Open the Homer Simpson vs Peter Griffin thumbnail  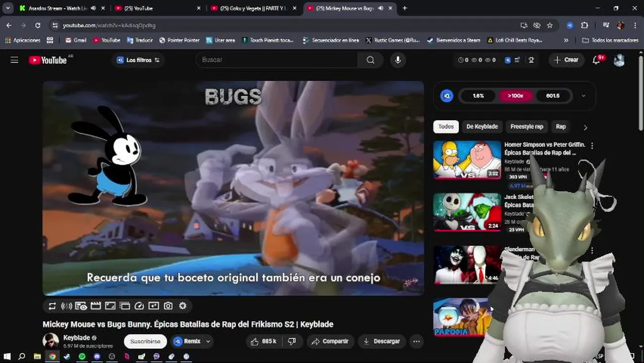[x=467, y=159]
